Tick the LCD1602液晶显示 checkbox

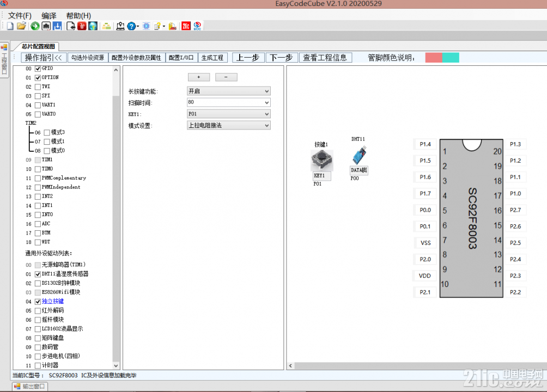38,329
